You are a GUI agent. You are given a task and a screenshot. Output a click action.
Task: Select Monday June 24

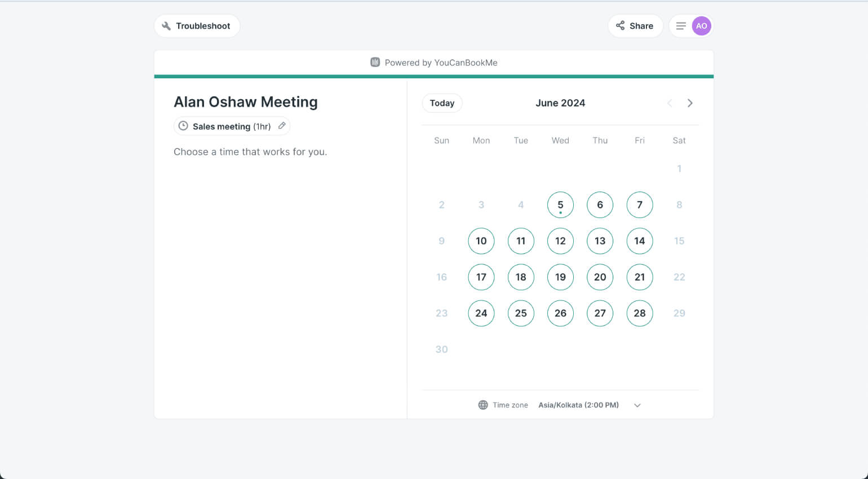[x=481, y=313]
